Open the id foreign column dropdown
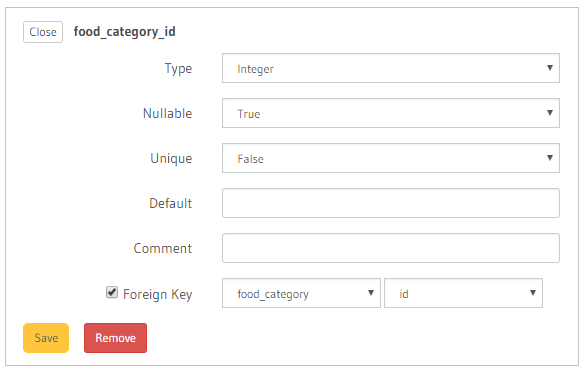Screen dimensions: 584x373 463,293
